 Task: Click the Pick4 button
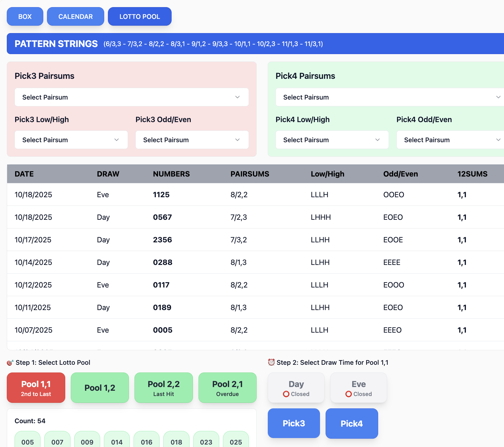click(352, 423)
